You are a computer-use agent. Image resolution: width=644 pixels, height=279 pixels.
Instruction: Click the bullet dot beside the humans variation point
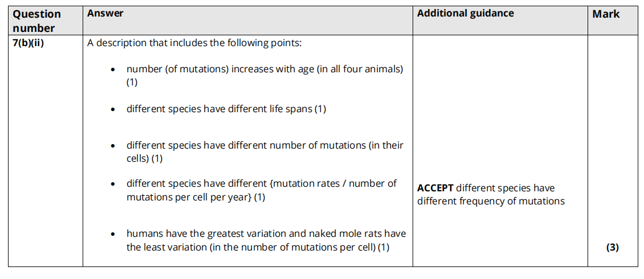pyautogui.click(x=114, y=235)
